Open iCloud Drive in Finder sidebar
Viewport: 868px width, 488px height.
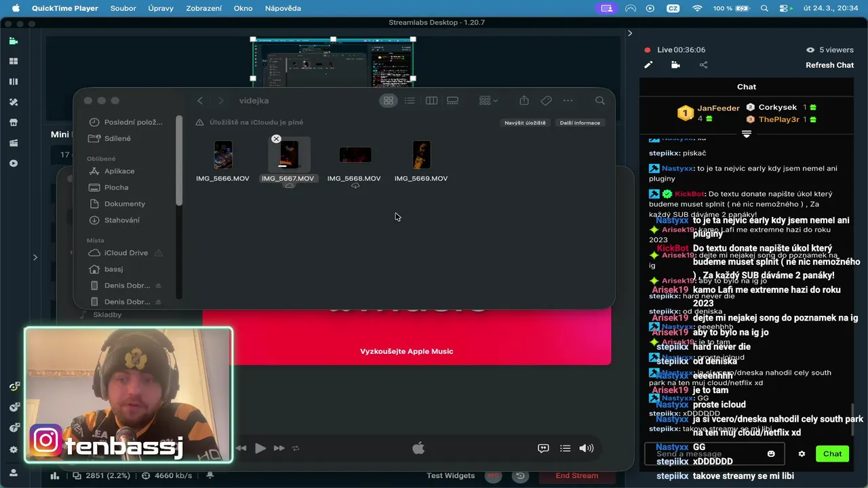(127, 253)
